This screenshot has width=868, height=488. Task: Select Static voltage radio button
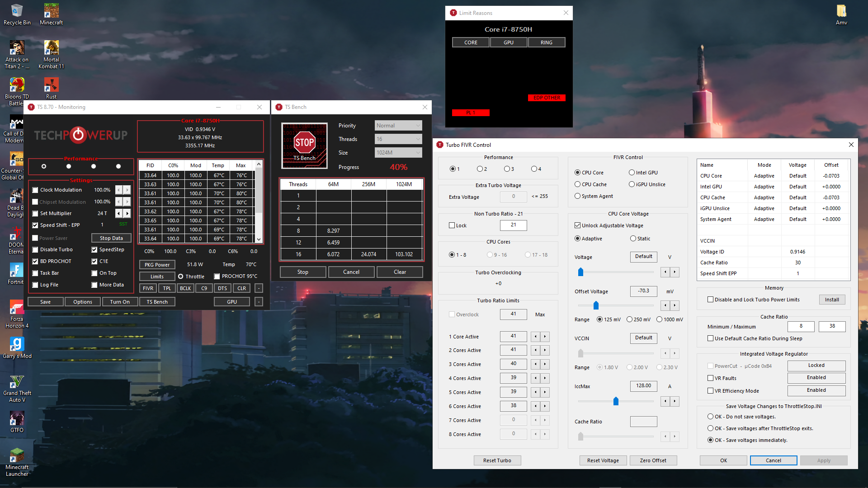coord(633,239)
